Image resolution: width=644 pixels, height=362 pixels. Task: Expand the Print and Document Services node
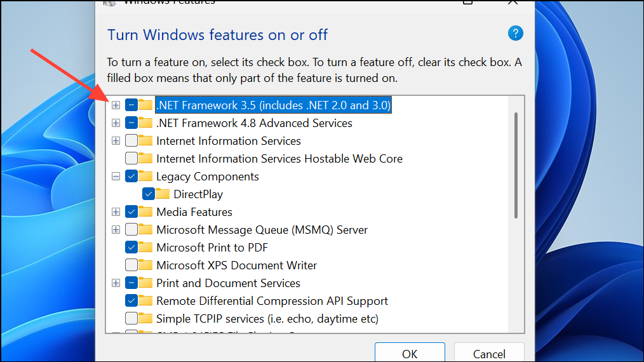(116, 283)
